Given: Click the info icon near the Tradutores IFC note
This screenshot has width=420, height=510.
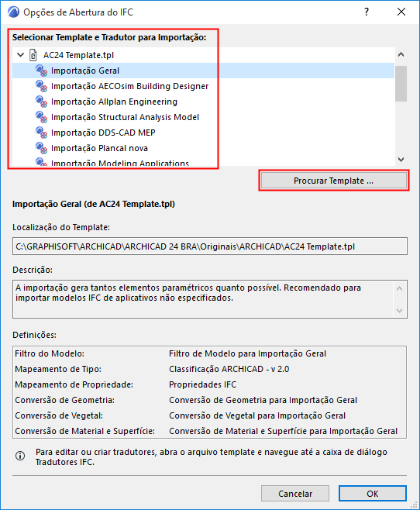Looking at the screenshot, I should [x=20, y=456].
